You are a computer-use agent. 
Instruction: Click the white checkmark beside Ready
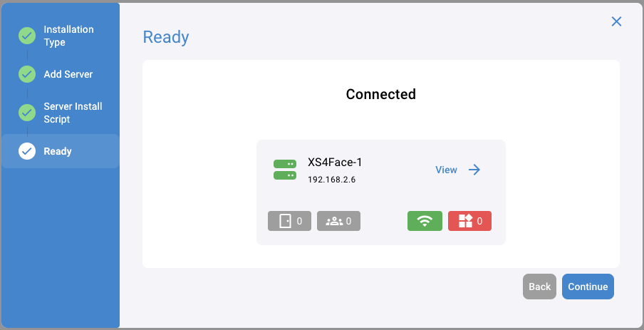point(27,151)
